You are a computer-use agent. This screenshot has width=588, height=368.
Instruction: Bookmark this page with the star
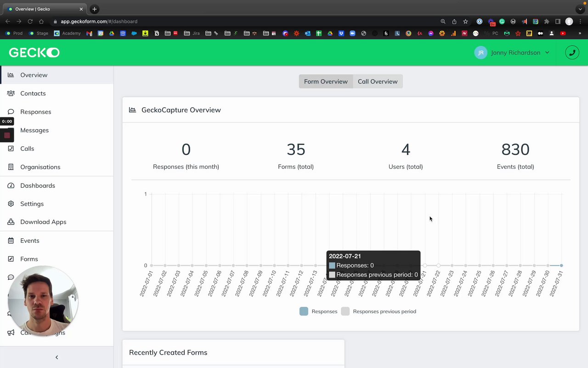[x=465, y=22]
